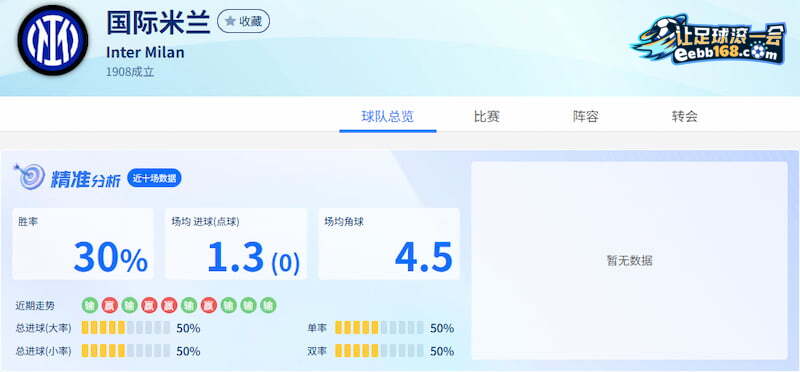
Task: Click the 总进球(小率) progress bar
Action: point(126,351)
